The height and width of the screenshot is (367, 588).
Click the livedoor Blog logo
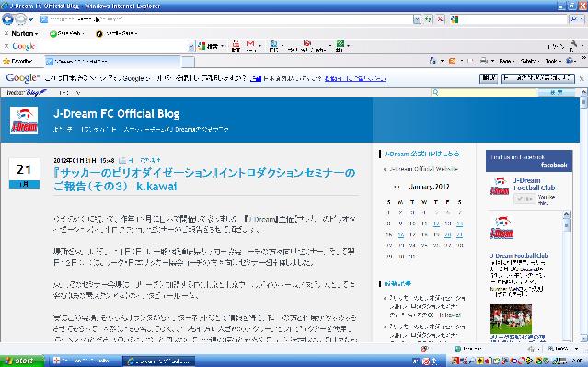coord(26,93)
